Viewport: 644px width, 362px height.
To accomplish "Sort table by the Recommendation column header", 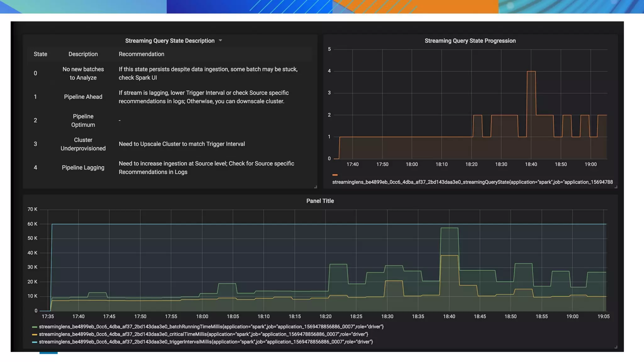I will 141,54.
